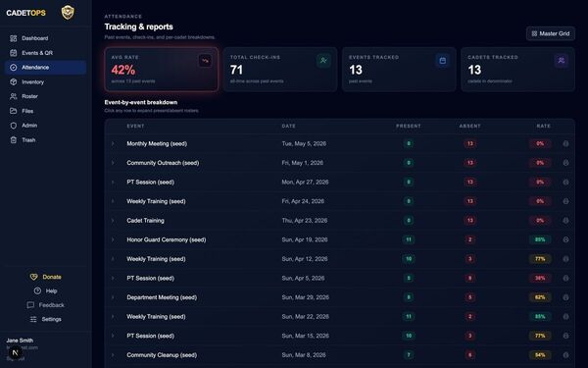Open the Dashboard page in the sidebar

coord(45,38)
